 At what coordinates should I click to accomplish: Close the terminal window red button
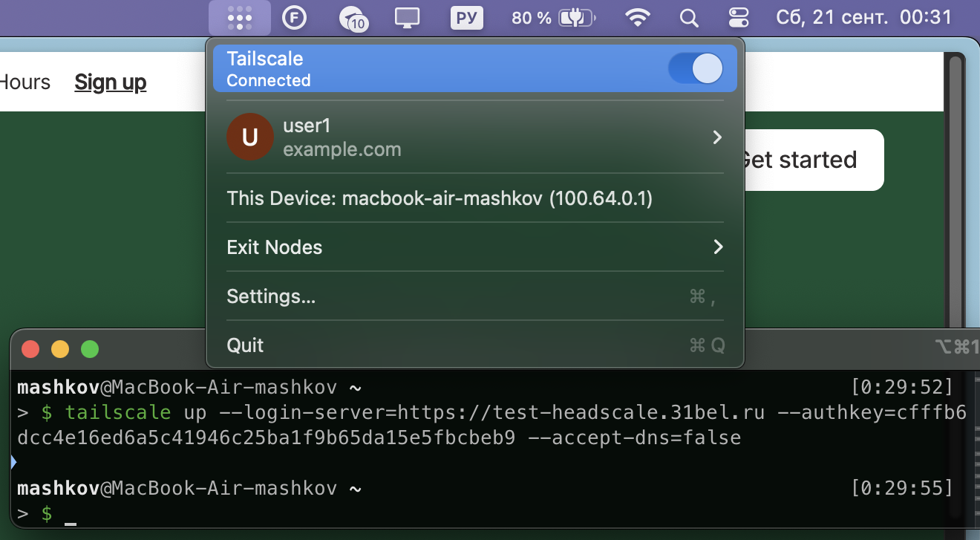point(30,349)
